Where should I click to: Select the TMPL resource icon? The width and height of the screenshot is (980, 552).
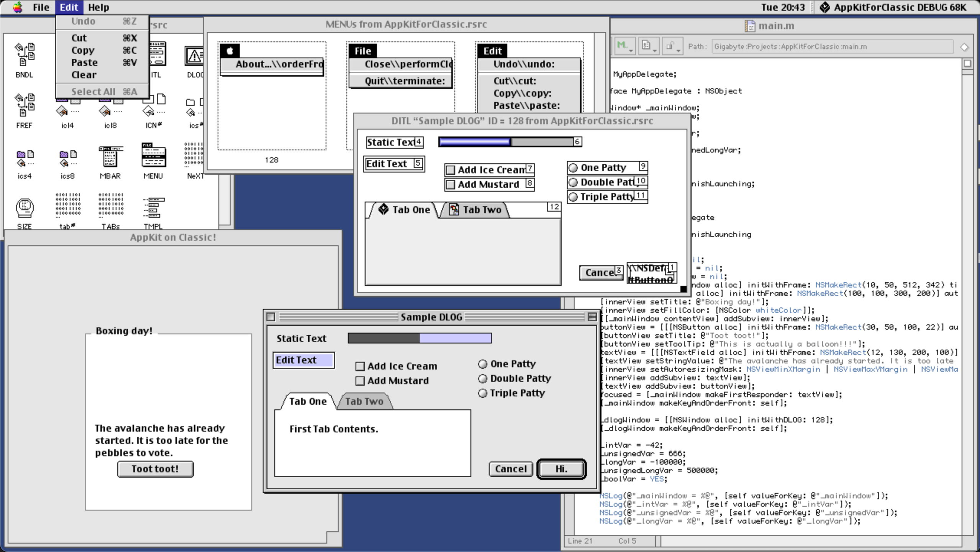153,208
